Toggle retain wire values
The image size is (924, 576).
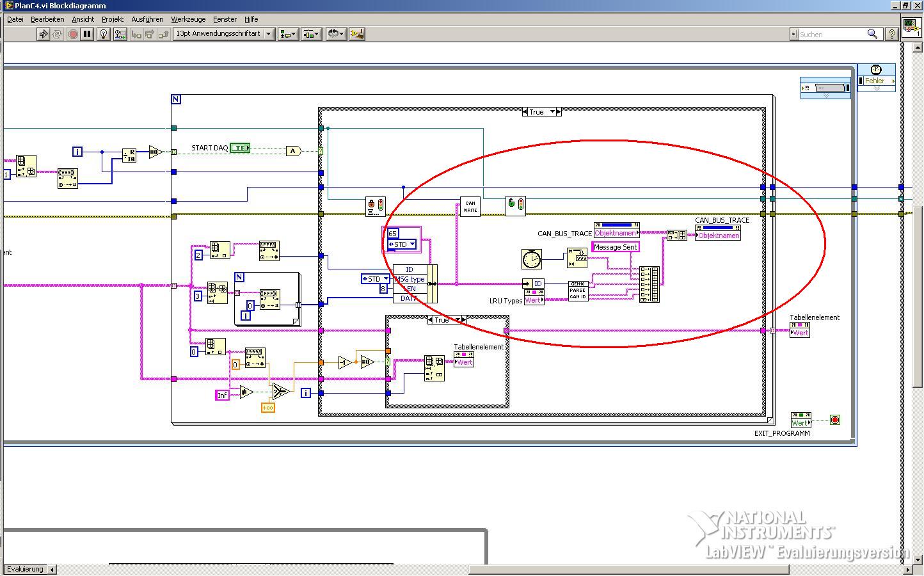120,34
